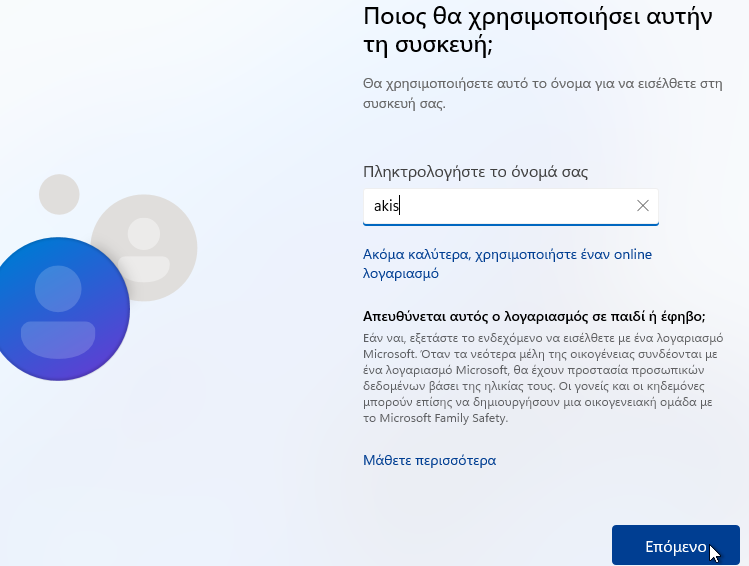Open the Μάθετε περισσότερα link
Viewport: 749px width, 566px height.
429,460
